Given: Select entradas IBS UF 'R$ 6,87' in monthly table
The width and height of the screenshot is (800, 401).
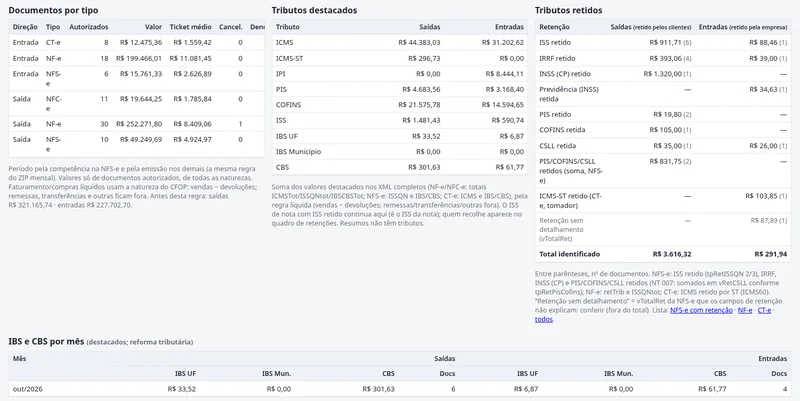Looking at the screenshot, I should pos(526,389).
